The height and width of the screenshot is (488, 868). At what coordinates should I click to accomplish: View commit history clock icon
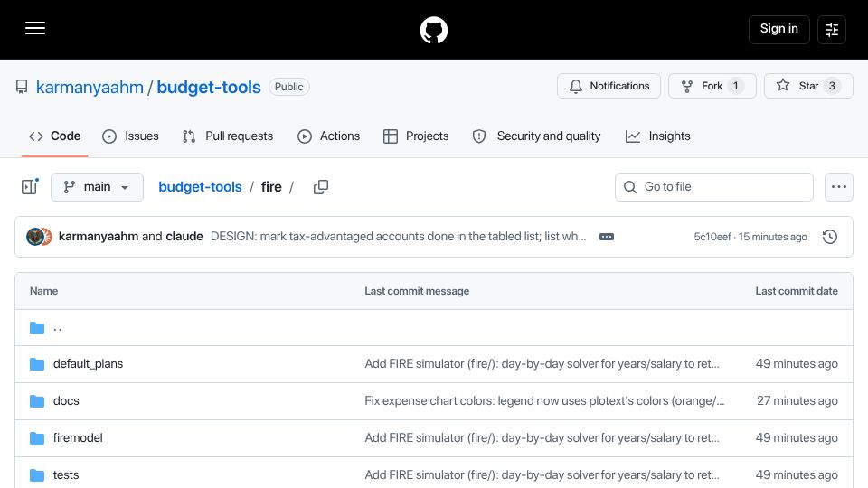pyautogui.click(x=830, y=237)
